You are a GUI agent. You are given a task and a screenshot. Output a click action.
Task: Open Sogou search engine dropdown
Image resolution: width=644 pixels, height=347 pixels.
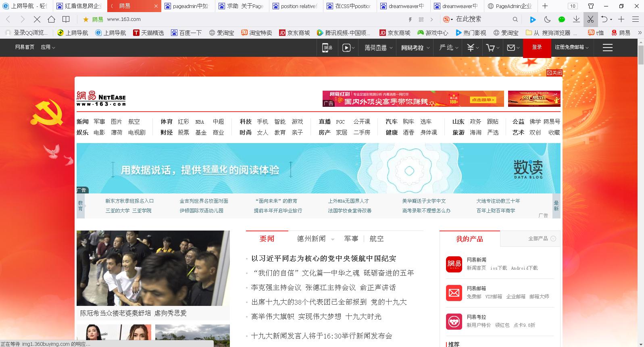[448, 19]
